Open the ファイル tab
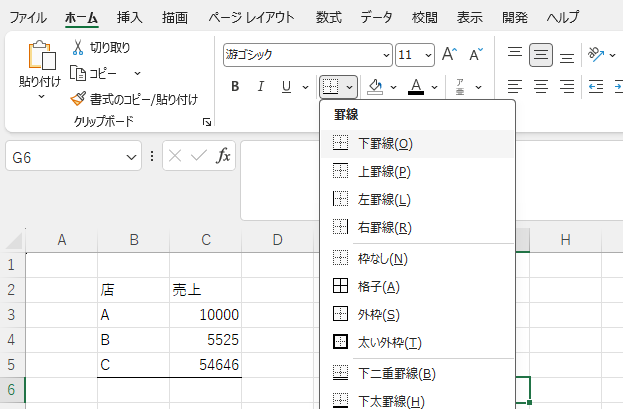This screenshot has height=409, width=623. (28, 17)
